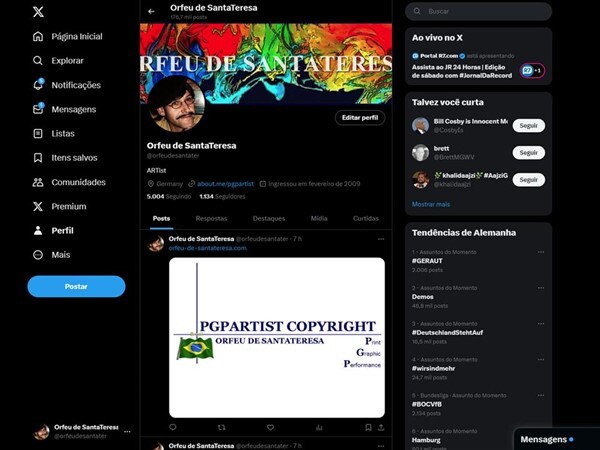Screen dimensions: 600x450
Task: Open three-dot menu on first post
Action: tap(381, 239)
